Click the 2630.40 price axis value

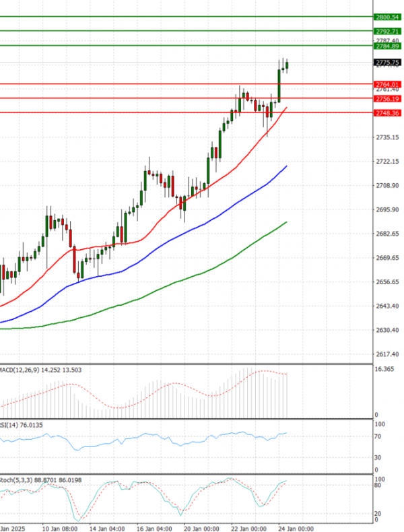tap(387, 330)
